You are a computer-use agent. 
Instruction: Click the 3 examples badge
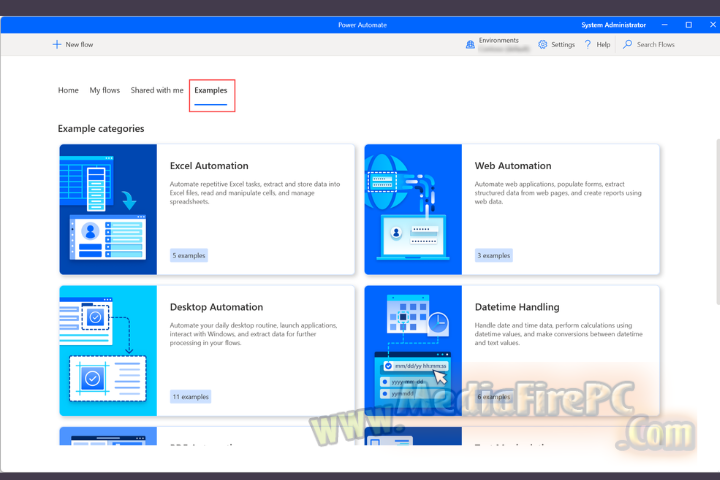point(494,255)
